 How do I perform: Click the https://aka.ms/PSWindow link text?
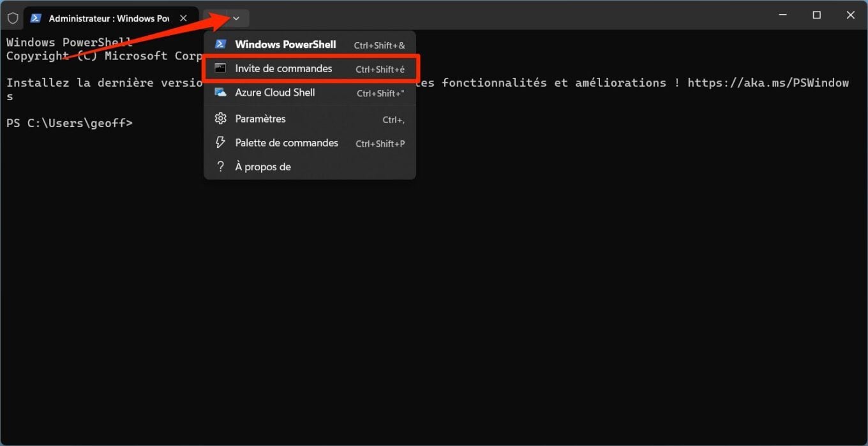pyautogui.click(x=768, y=83)
